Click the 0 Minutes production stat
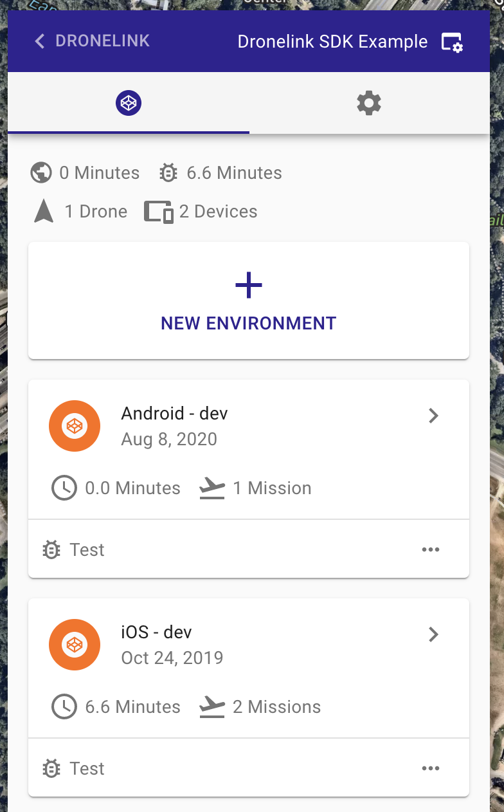The width and height of the screenshot is (504, 812). click(100, 173)
